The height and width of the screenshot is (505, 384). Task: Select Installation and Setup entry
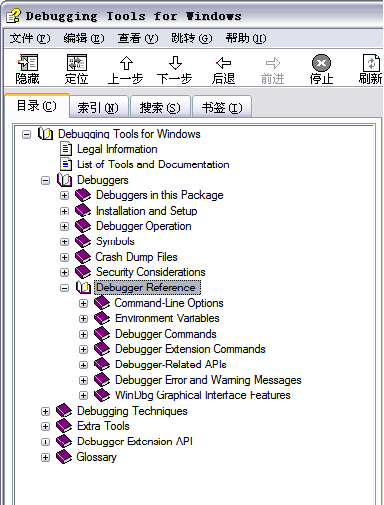coord(146,211)
